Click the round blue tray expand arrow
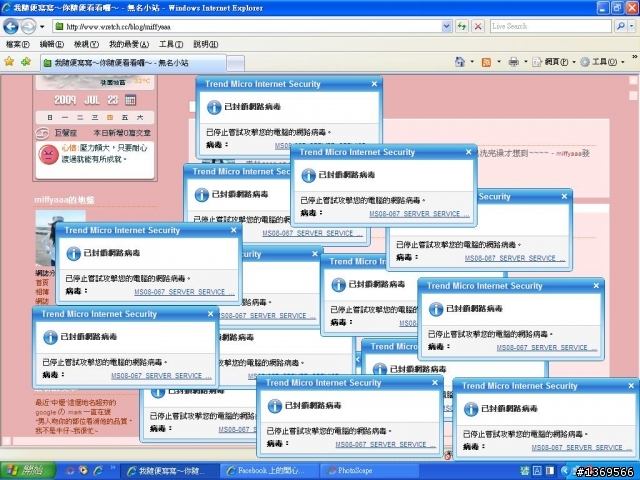This screenshot has width=640, height=480. [566, 471]
